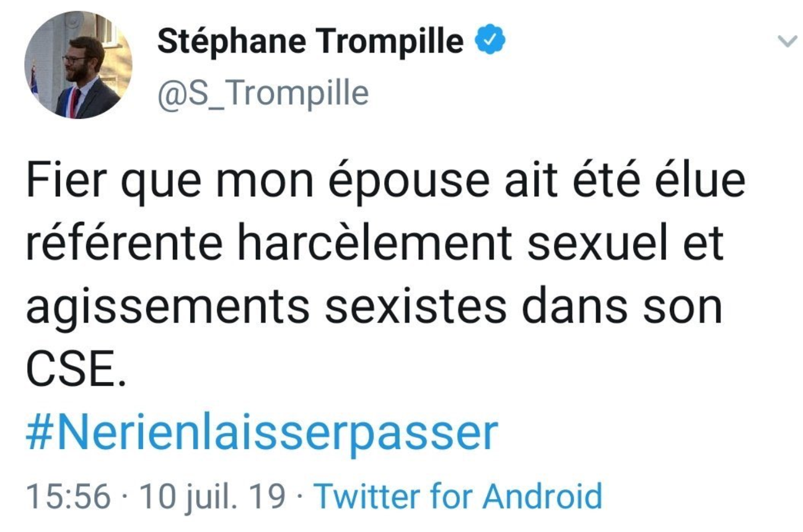
Task: Open the Stéphane Trompille display name
Action: [x=310, y=41]
